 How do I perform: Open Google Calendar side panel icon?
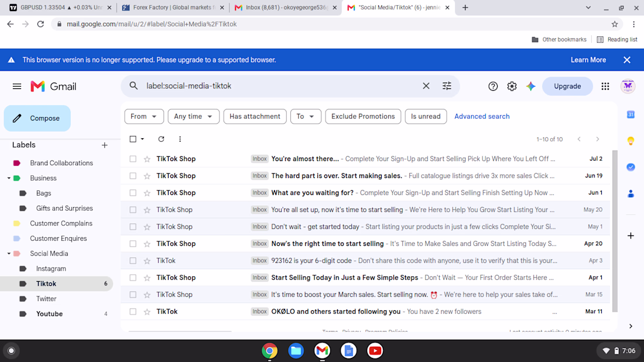[631, 115]
